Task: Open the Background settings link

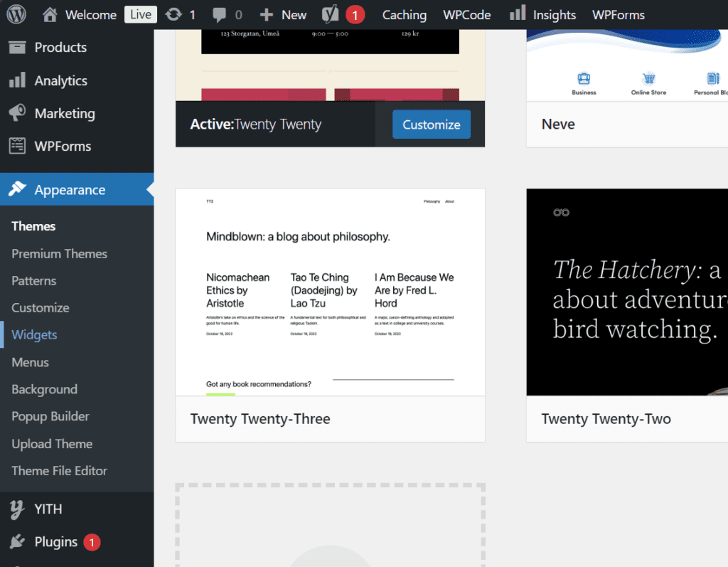Action: (x=45, y=389)
